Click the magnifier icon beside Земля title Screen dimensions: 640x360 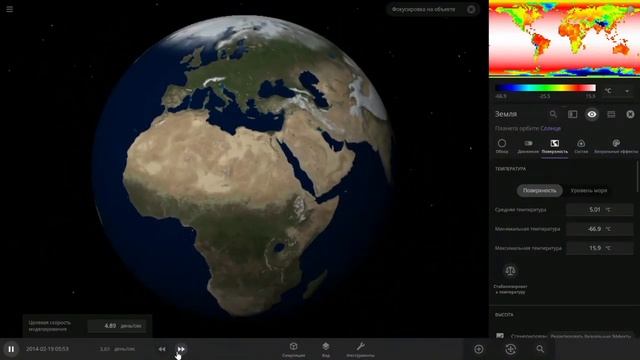tap(553, 114)
